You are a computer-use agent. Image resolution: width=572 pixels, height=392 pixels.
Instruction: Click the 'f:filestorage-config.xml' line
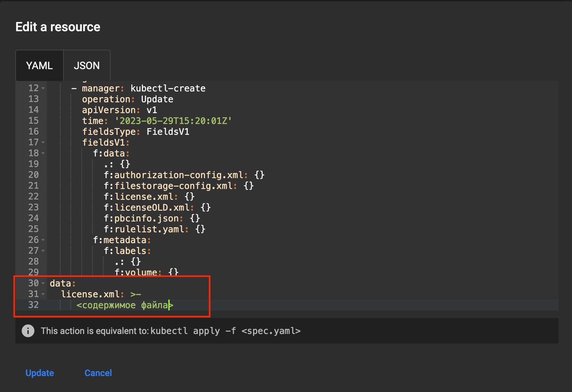179,186
